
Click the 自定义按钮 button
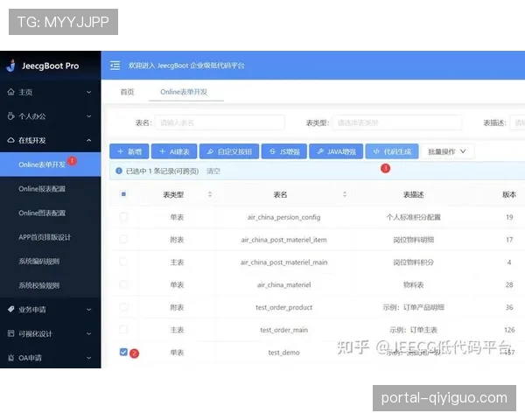click(x=229, y=151)
